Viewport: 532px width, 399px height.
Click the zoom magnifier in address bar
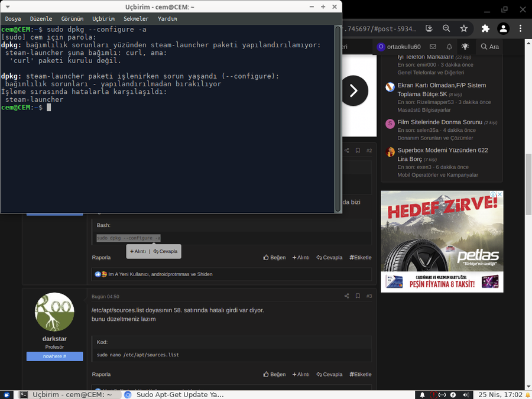click(446, 28)
